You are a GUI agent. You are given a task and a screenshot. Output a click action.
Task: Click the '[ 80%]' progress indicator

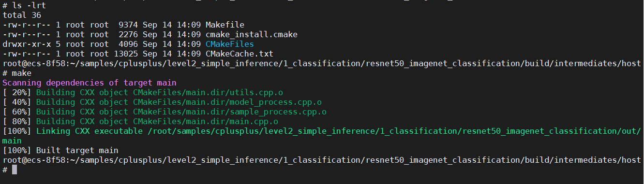pyautogui.click(x=16, y=121)
